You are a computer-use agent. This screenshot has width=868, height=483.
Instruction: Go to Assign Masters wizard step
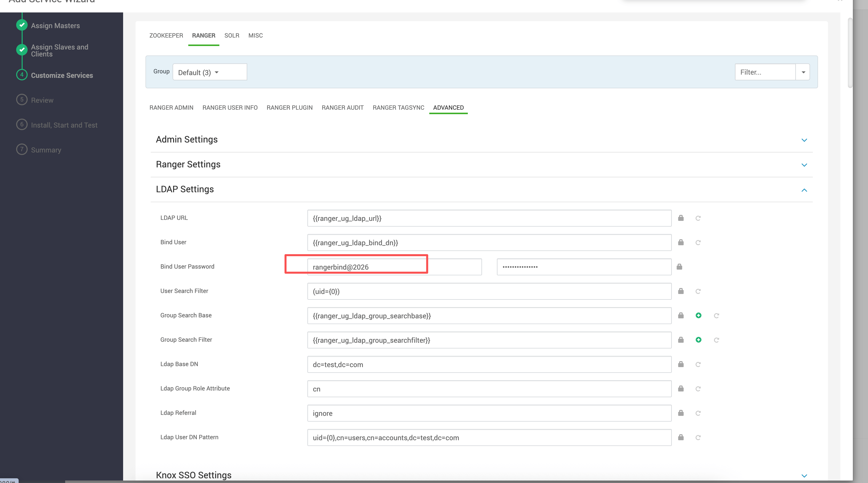[55, 26]
